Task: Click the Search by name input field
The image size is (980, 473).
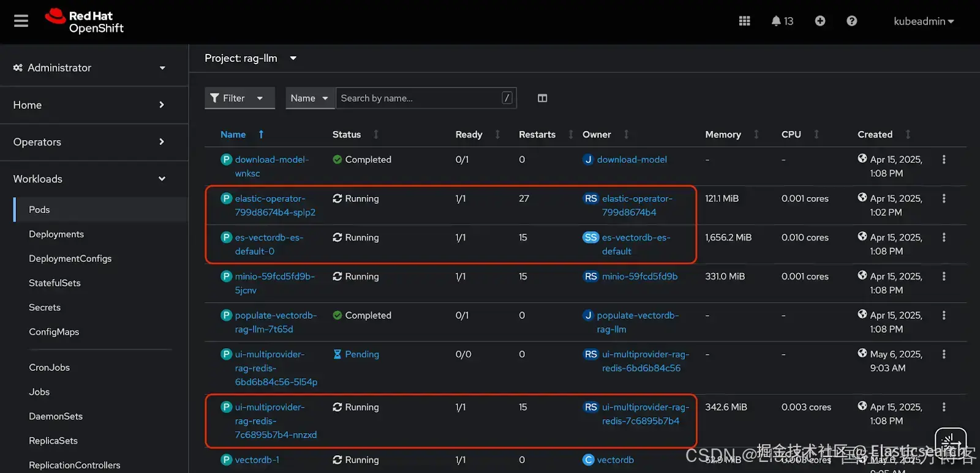Action: click(420, 99)
